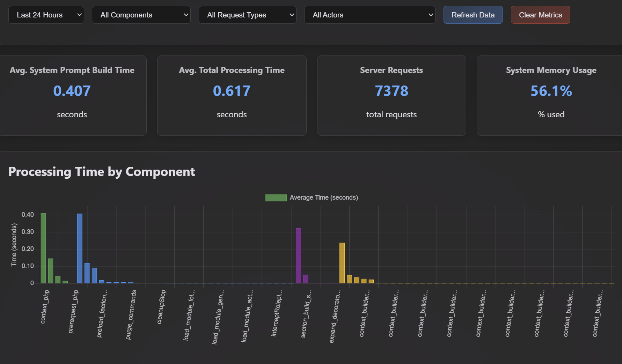
Task: Click the tall purple section_build bar
Action: pyautogui.click(x=298, y=255)
